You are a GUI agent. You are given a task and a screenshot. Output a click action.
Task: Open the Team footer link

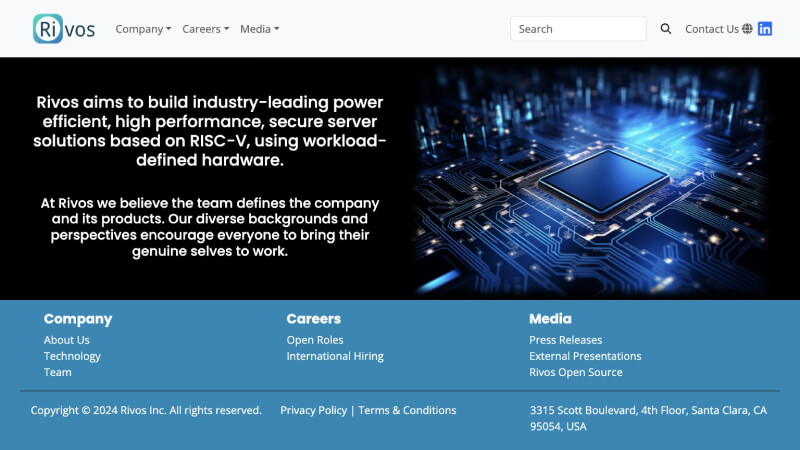pyautogui.click(x=58, y=372)
